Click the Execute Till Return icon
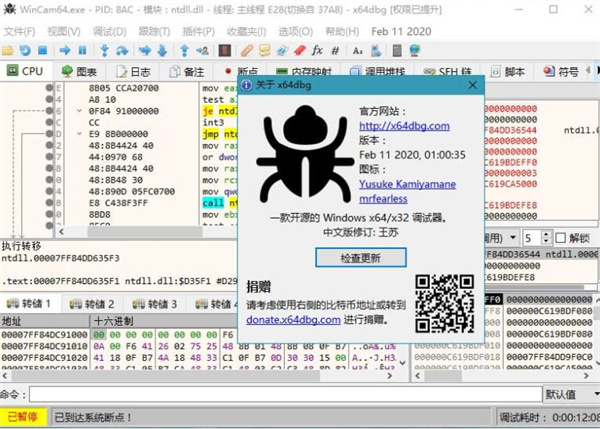This screenshot has height=429, width=600. point(184,51)
